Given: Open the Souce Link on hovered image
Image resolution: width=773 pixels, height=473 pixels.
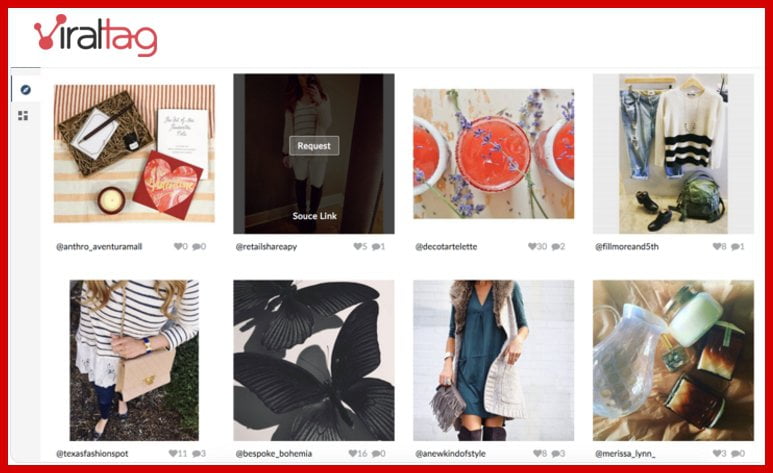Looking at the screenshot, I should click(x=315, y=216).
